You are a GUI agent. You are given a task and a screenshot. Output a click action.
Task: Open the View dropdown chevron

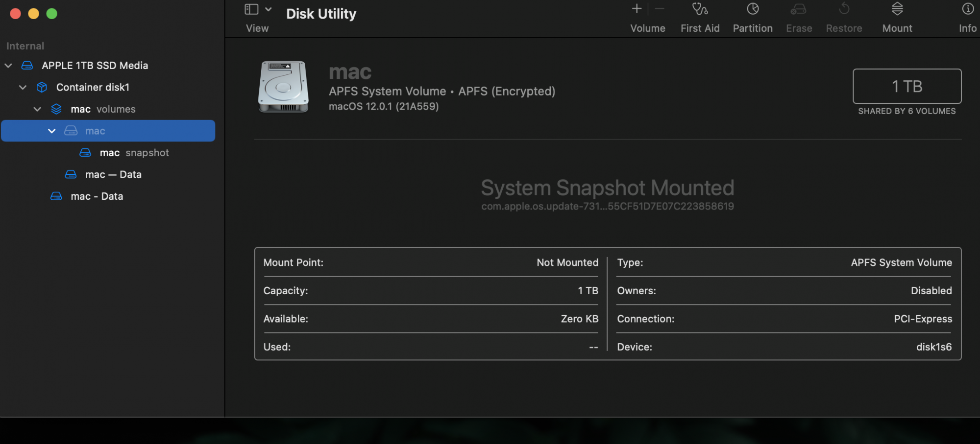[268, 9]
